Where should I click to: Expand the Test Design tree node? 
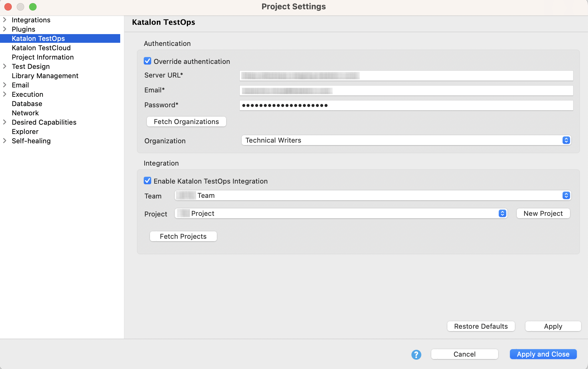click(5, 66)
